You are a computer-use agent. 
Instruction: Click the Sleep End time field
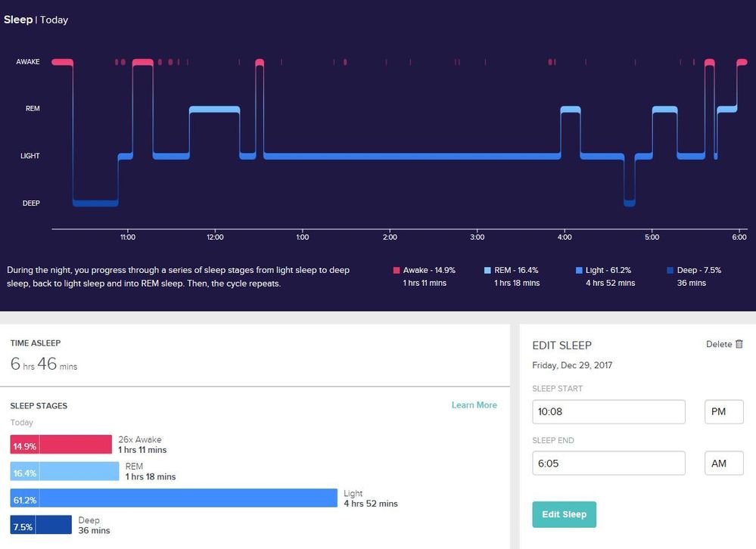tap(608, 464)
